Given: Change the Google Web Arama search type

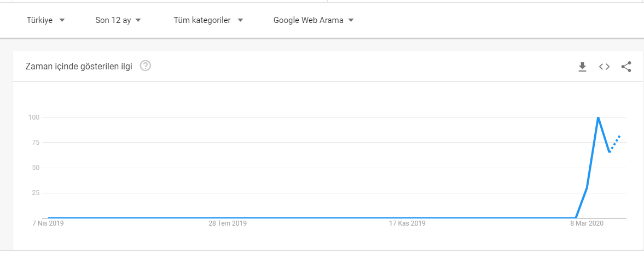Looking at the screenshot, I should click(314, 20).
